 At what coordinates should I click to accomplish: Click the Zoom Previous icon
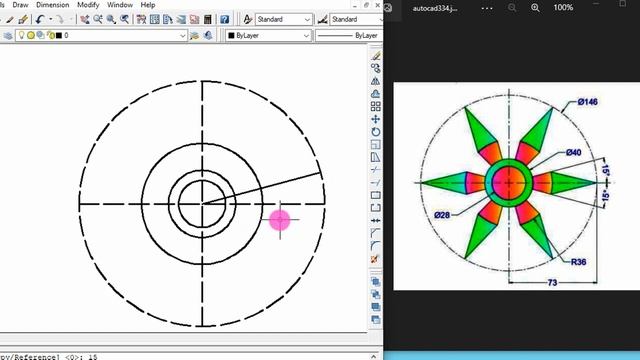point(124,19)
